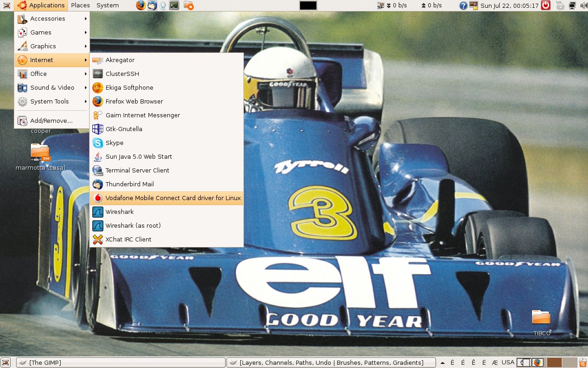This screenshot has height=368, width=588.
Task: Click the network monitor applet icon
Action: [380, 6]
